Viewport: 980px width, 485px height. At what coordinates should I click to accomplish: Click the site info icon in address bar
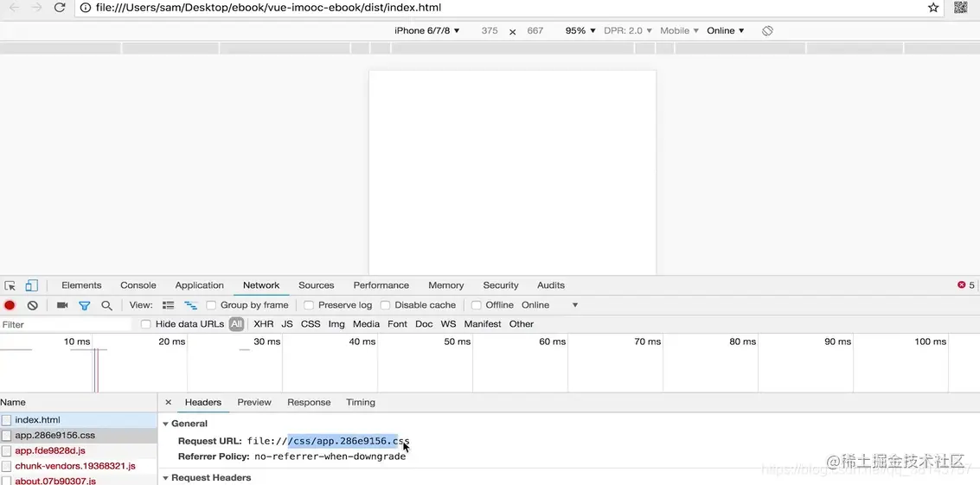tap(86, 8)
